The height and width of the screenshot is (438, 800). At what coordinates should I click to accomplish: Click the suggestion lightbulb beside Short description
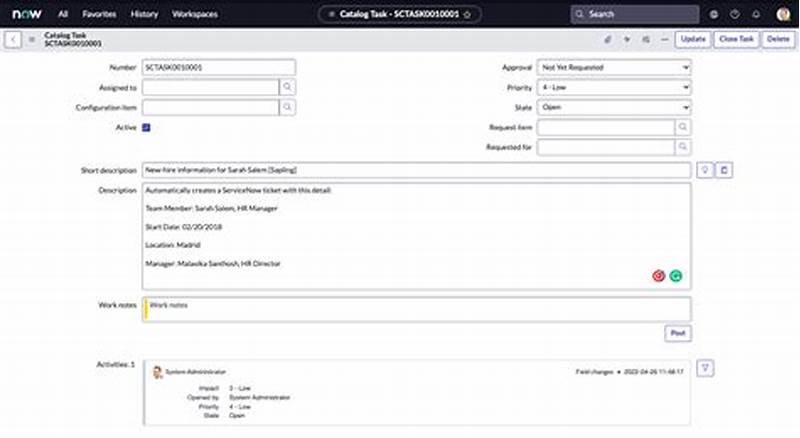pyautogui.click(x=705, y=170)
